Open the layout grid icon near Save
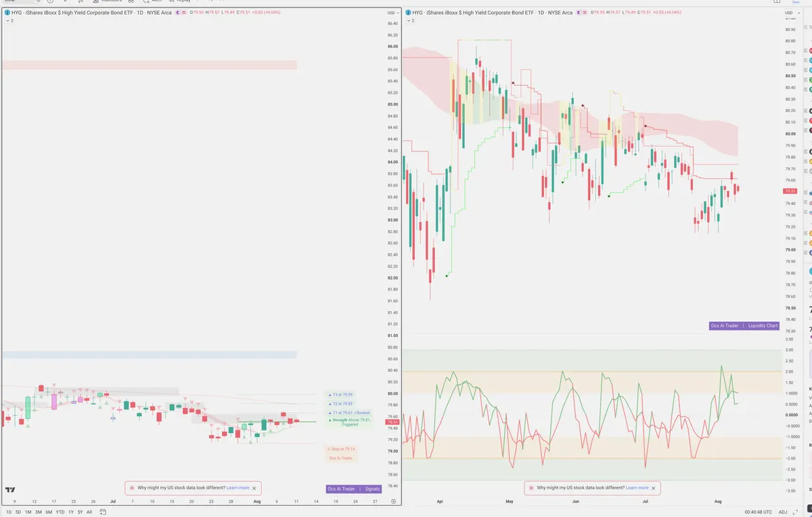The height and width of the screenshot is (517, 812). pyautogui.click(x=776, y=2)
